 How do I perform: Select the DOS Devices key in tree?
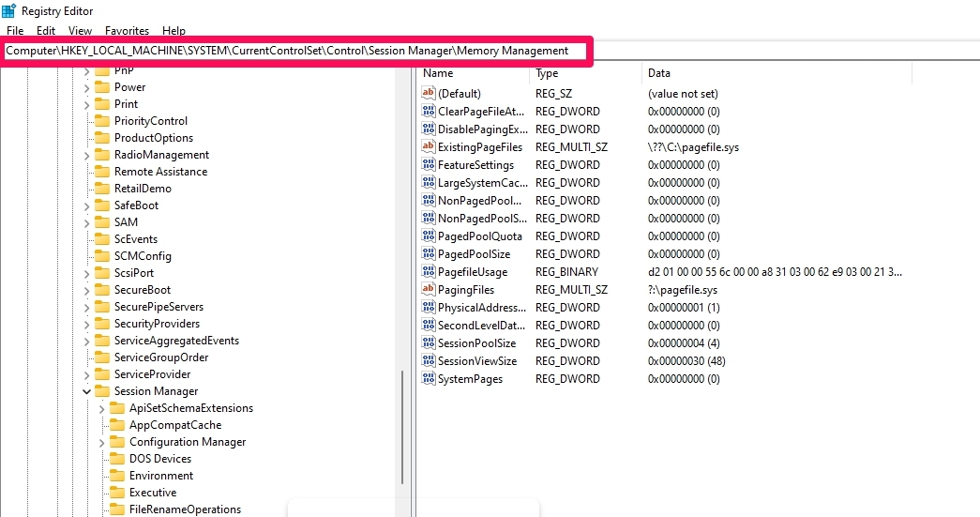pyautogui.click(x=159, y=459)
